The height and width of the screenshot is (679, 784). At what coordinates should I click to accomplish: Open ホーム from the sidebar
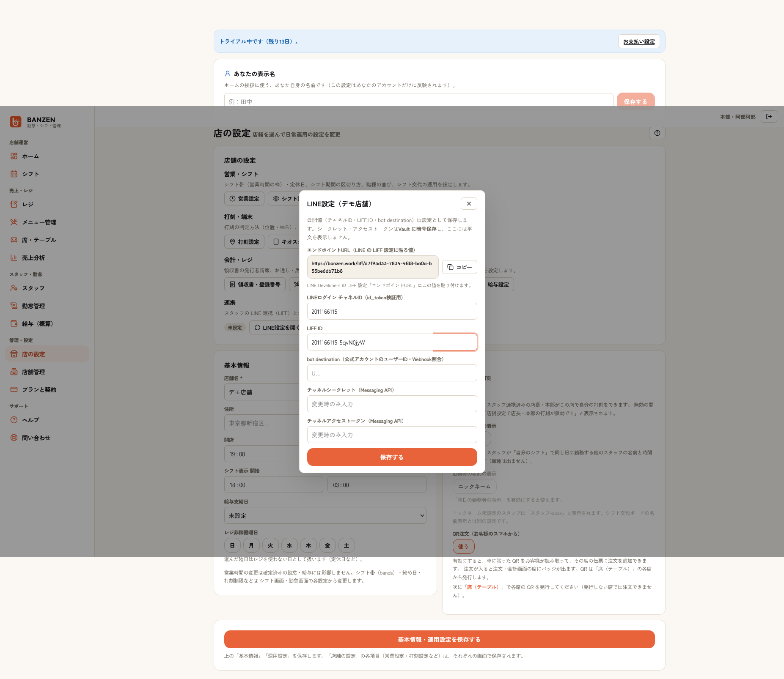coord(47,156)
